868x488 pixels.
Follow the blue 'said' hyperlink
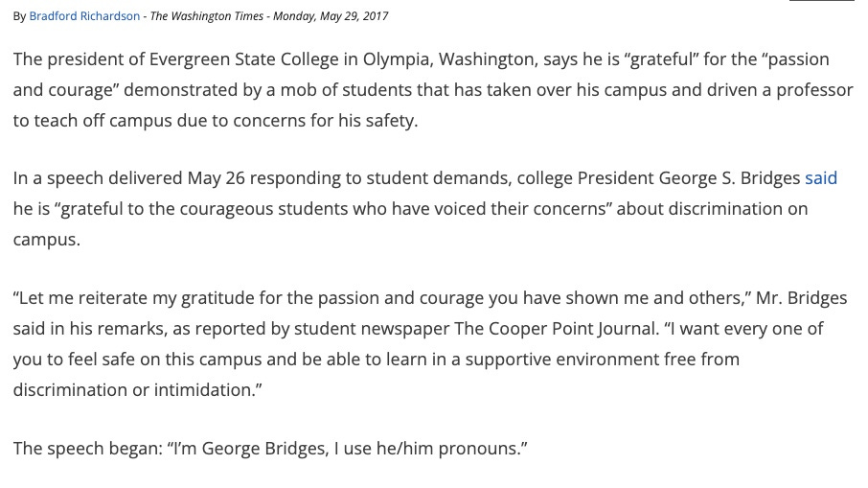pyautogui.click(x=820, y=177)
